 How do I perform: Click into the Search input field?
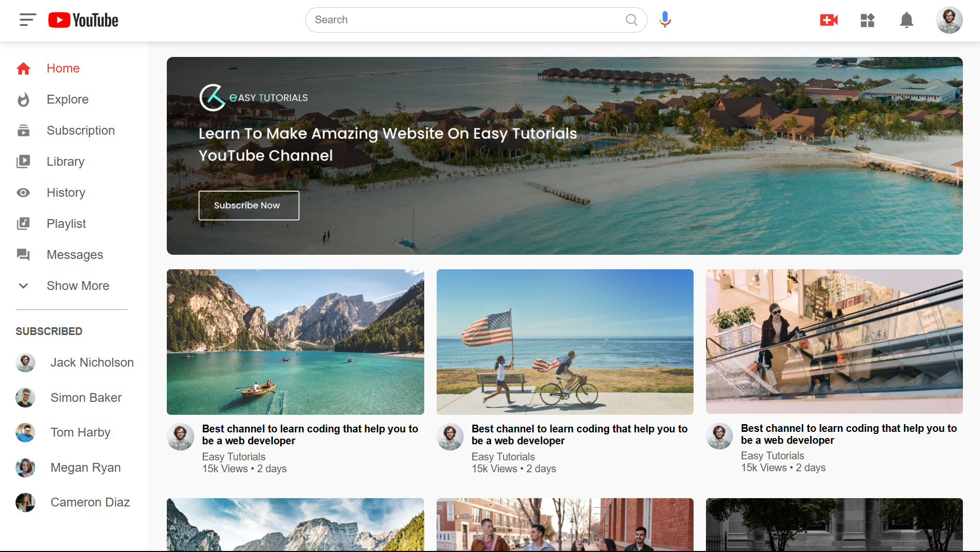466,20
